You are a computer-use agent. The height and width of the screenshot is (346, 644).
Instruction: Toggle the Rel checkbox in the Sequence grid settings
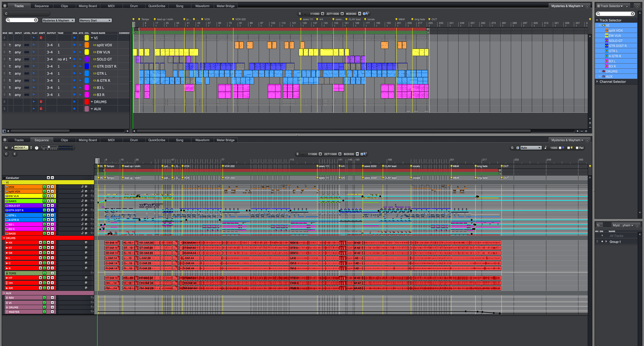(x=577, y=148)
